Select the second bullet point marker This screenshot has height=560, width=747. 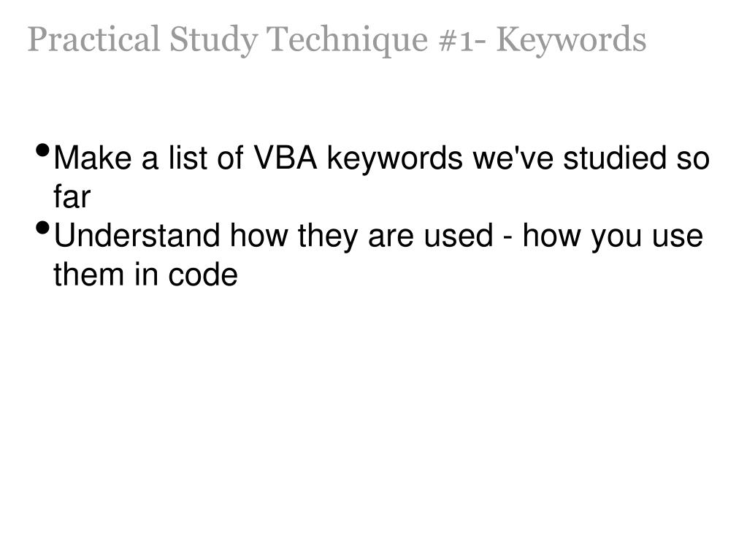[x=42, y=228]
